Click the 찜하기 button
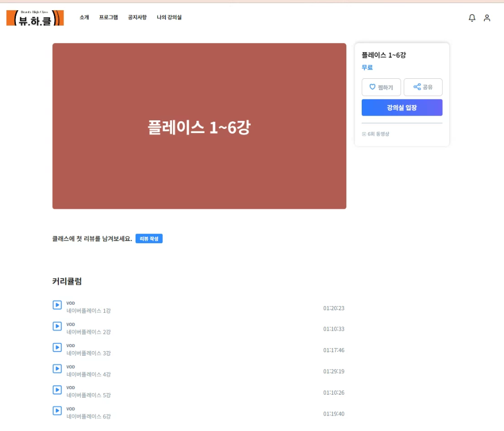Image resolution: width=504 pixels, height=431 pixels. pyautogui.click(x=381, y=87)
